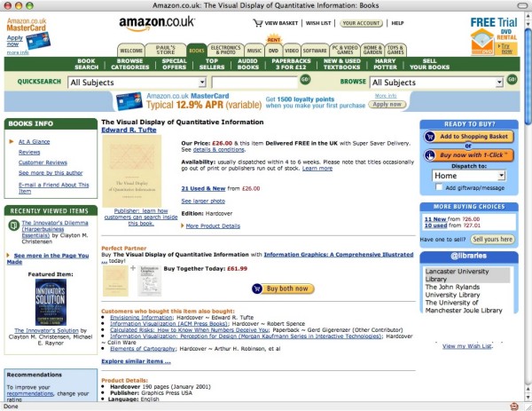The height and width of the screenshot is (411, 532).
Task: Click the See larger photo link
Action: pyautogui.click(x=203, y=202)
